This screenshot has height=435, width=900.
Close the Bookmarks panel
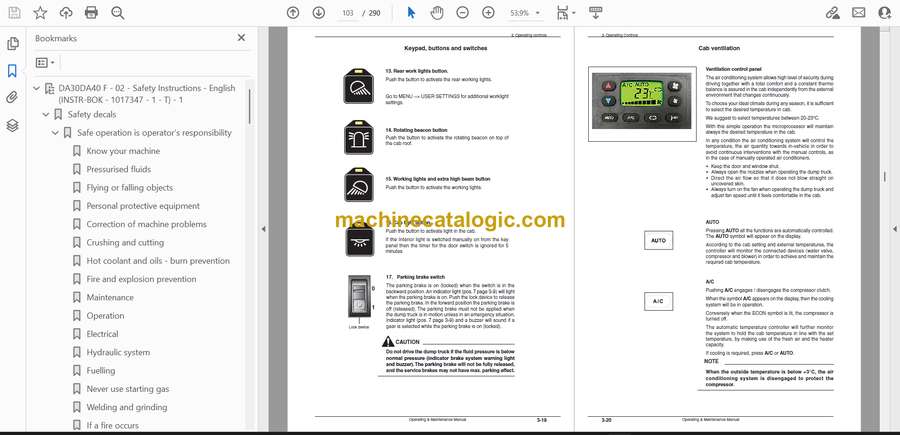pyautogui.click(x=241, y=38)
